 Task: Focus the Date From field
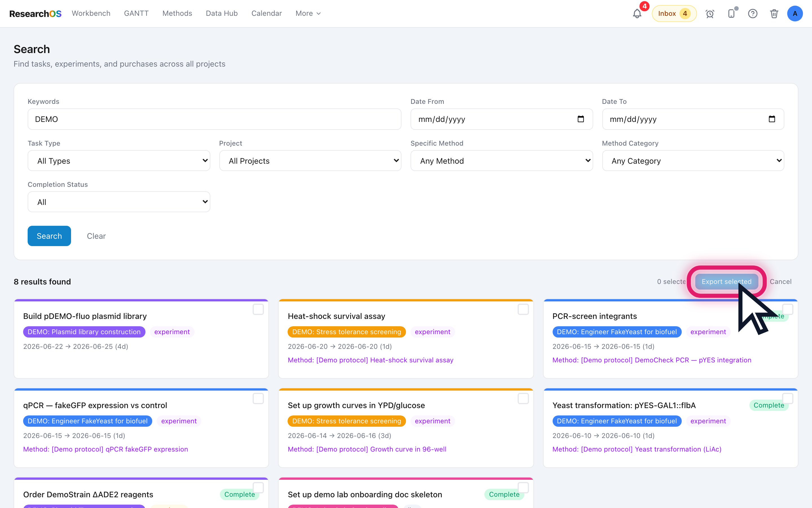(502, 119)
